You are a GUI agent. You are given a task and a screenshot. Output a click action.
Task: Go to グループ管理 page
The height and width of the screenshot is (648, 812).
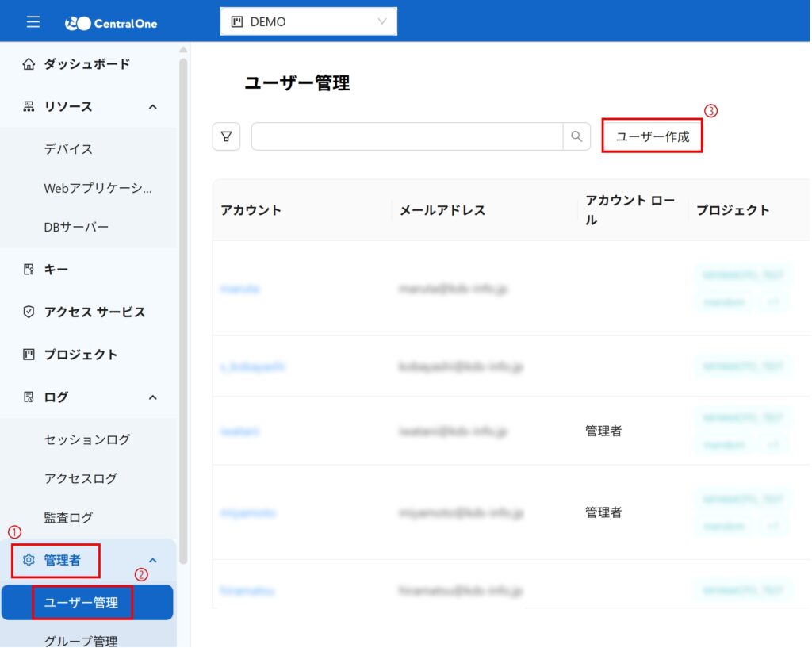[81, 641]
